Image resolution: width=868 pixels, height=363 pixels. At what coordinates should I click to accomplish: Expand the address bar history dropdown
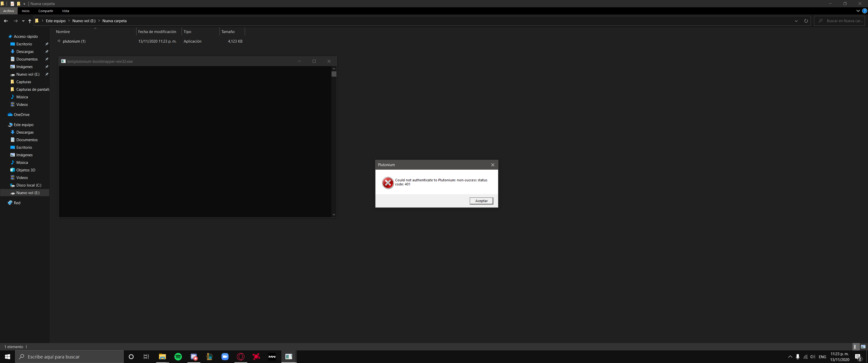click(796, 21)
